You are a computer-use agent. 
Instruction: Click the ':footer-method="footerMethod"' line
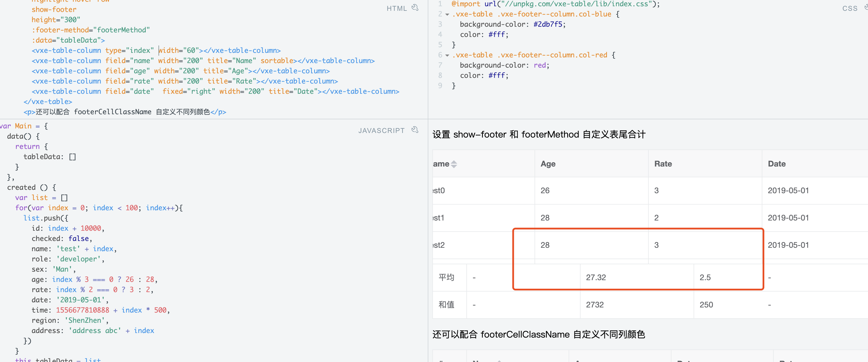tap(91, 30)
